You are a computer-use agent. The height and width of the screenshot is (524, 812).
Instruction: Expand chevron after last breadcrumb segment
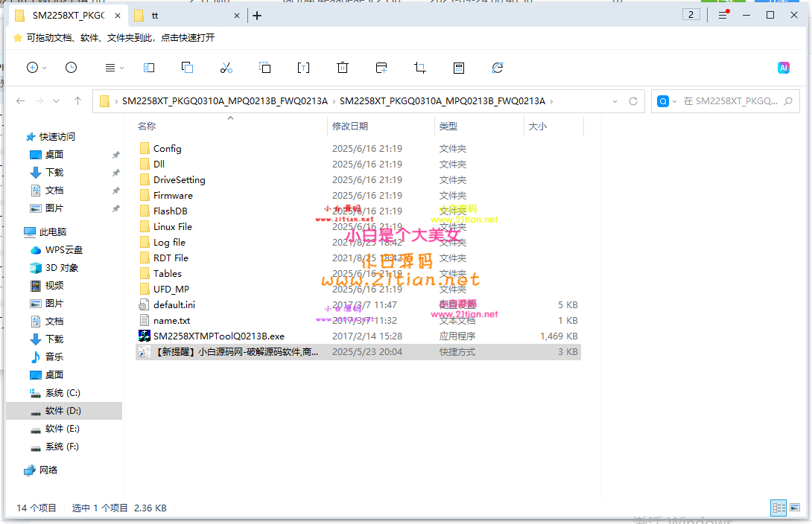(551, 101)
